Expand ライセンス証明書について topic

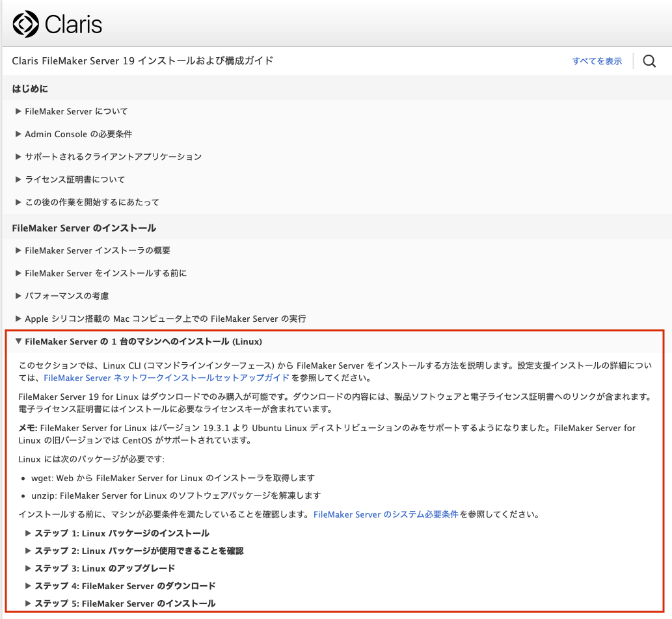click(74, 179)
